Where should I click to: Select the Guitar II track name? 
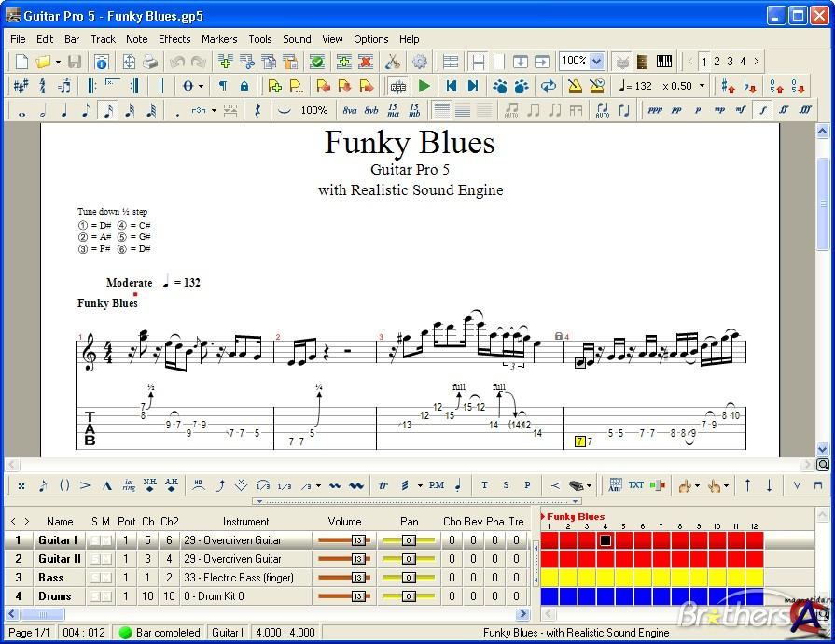(60, 559)
